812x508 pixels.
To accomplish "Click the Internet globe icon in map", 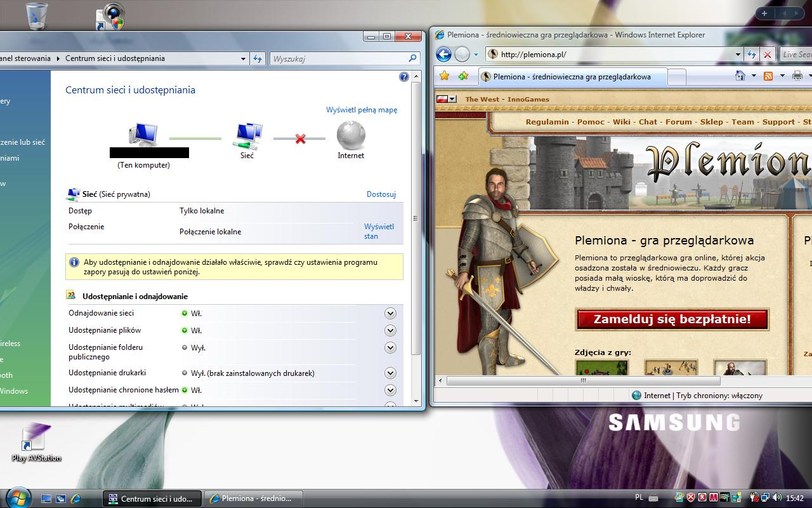I will 351,135.
